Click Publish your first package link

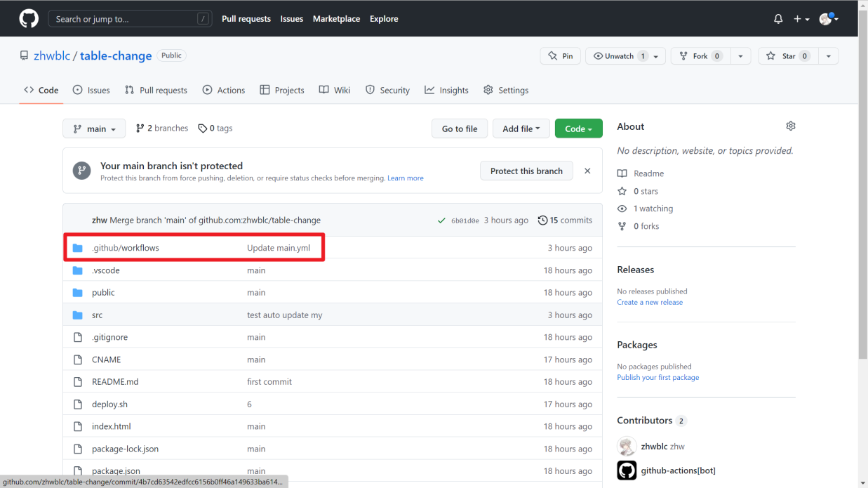pos(658,377)
